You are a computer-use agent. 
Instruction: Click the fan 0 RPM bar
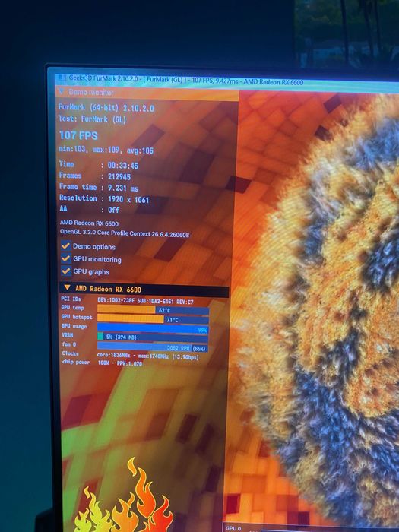[x=153, y=347]
